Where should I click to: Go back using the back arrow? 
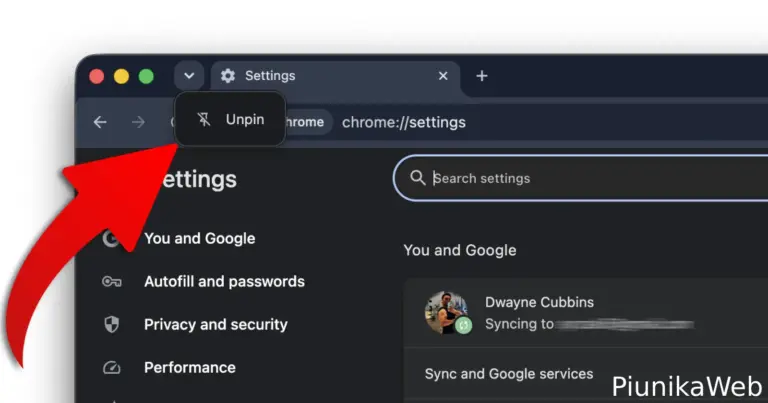click(100, 122)
